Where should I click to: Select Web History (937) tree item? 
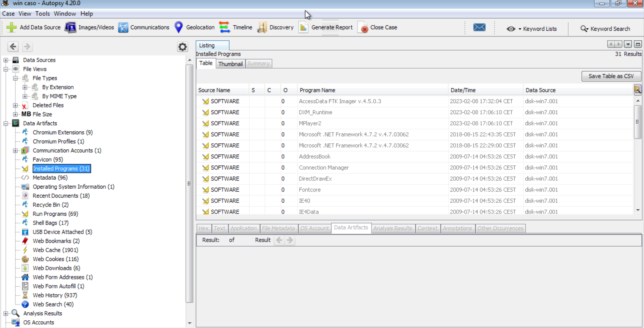55,295
